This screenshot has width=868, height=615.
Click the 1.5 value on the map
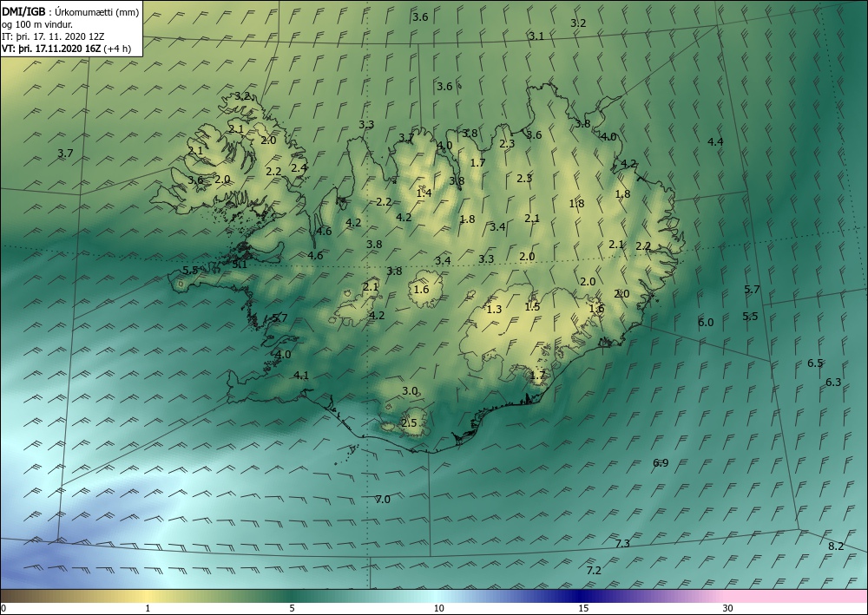[533, 306]
